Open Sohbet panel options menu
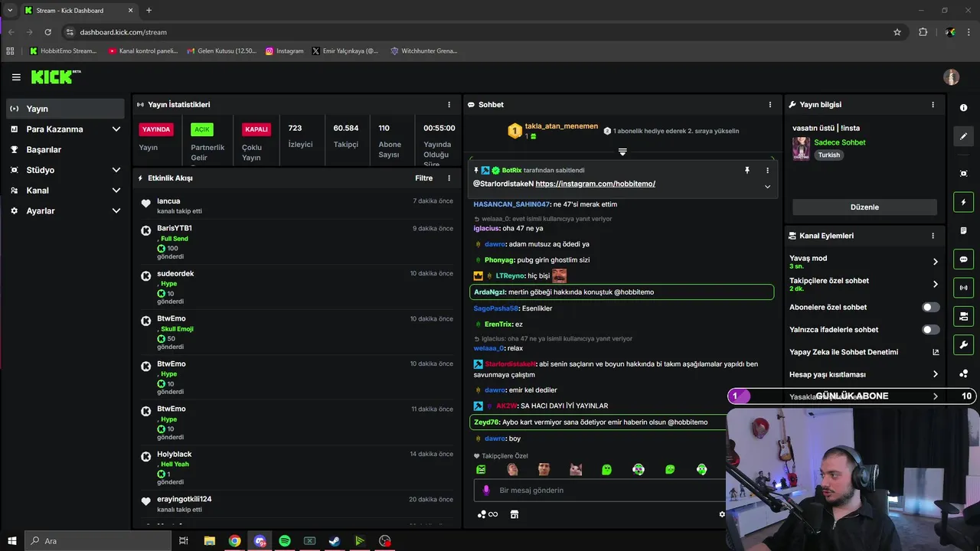980x551 pixels. click(x=770, y=104)
